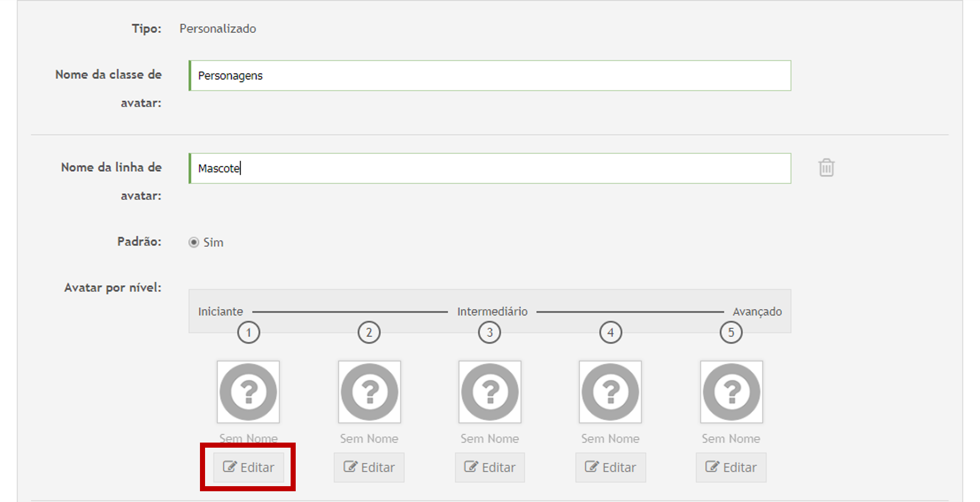Select the level 4 avatar placeholder image
Image resolution: width=980 pixels, height=502 pixels.
(x=610, y=392)
